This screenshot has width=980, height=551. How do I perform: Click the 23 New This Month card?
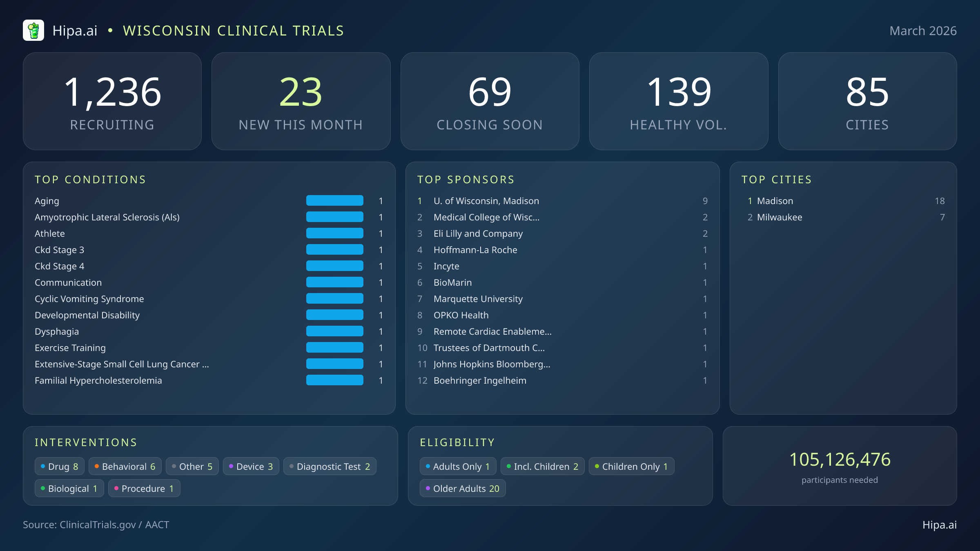(x=301, y=100)
